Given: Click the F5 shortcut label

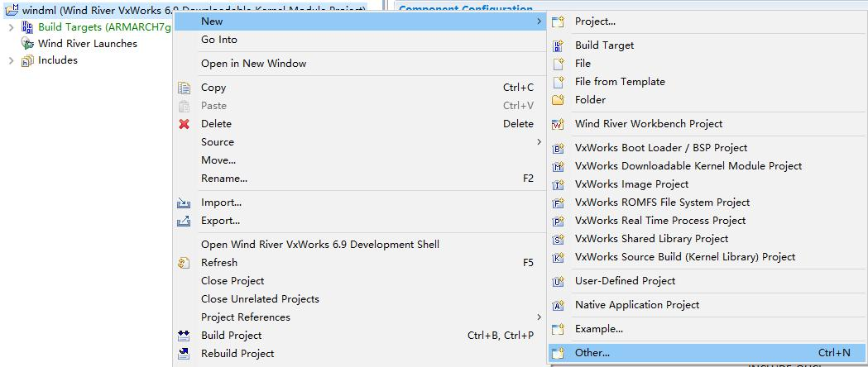Looking at the screenshot, I should point(528,263).
